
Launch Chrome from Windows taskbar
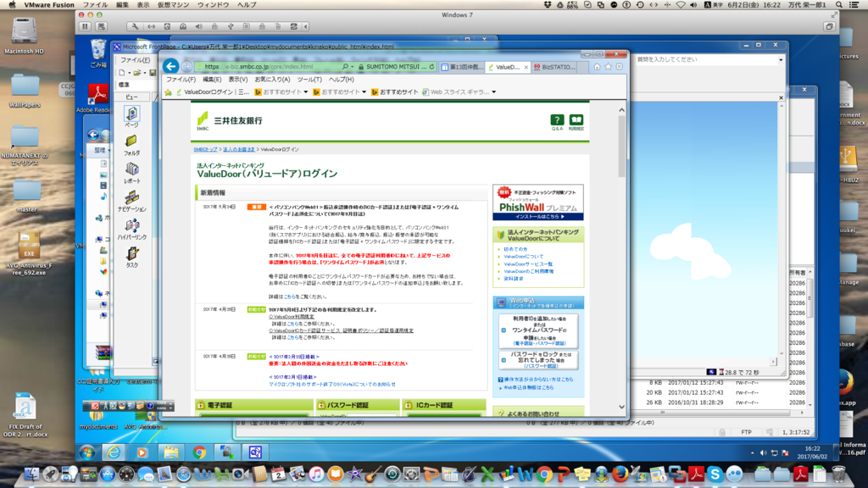(x=199, y=452)
